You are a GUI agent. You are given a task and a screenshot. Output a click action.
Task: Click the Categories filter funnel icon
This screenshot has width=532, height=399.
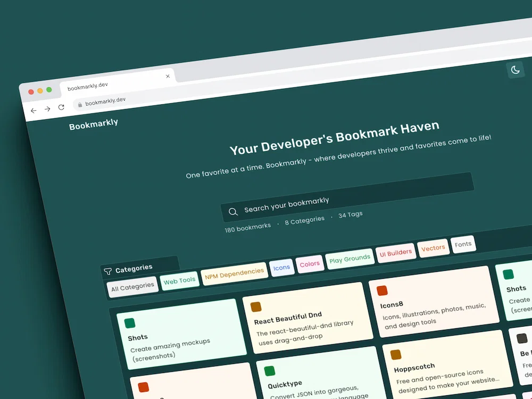click(x=108, y=271)
